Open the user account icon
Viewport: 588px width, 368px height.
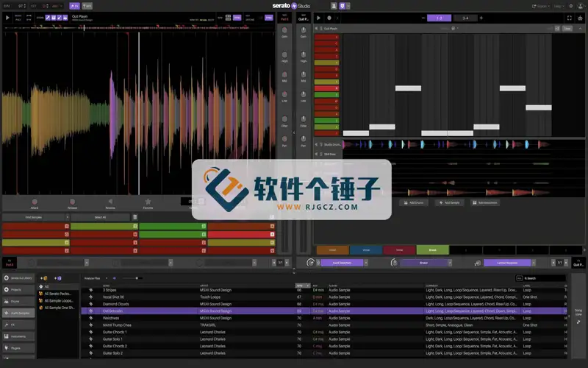pyautogui.click(x=579, y=6)
